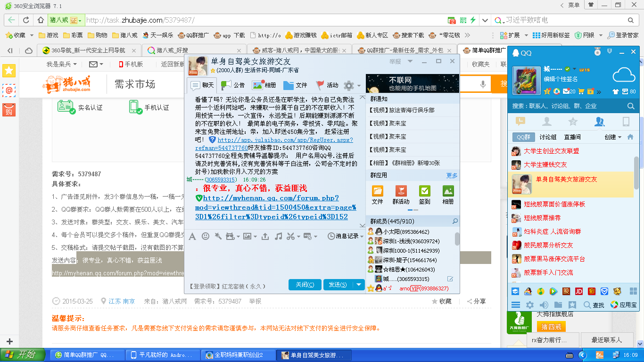644x362 pixels.
Task: Click the music note icon in chat toolbar
Action: [x=278, y=236]
